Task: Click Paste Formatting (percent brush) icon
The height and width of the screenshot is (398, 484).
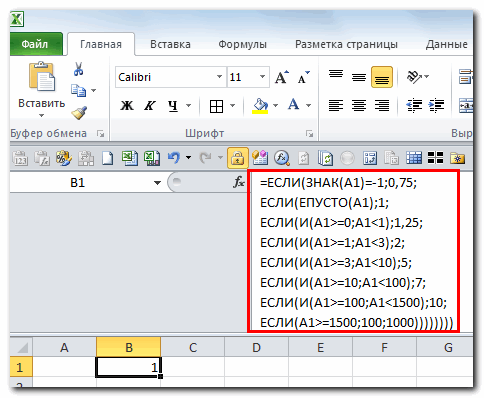Action: click(64, 158)
